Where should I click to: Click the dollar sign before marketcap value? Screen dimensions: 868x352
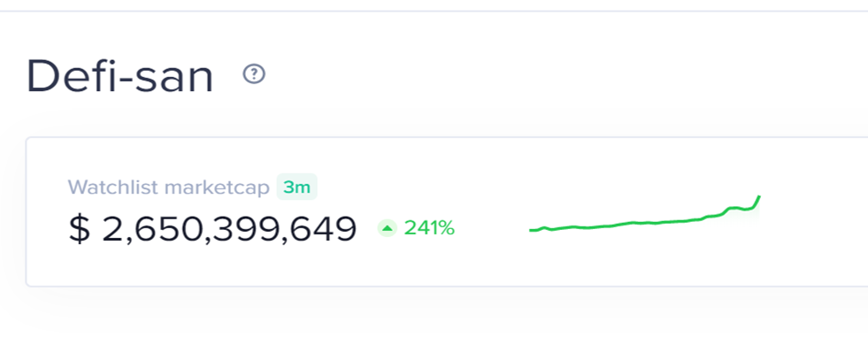click(x=79, y=229)
